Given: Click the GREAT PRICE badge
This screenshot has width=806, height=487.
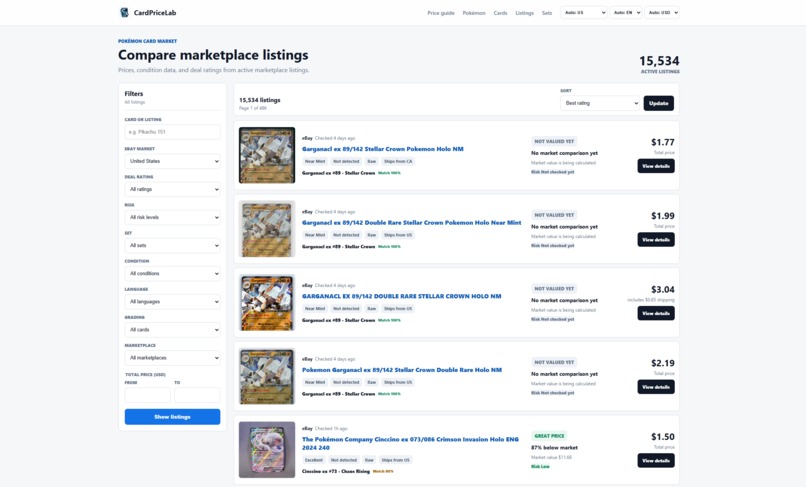Looking at the screenshot, I should pos(549,436).
